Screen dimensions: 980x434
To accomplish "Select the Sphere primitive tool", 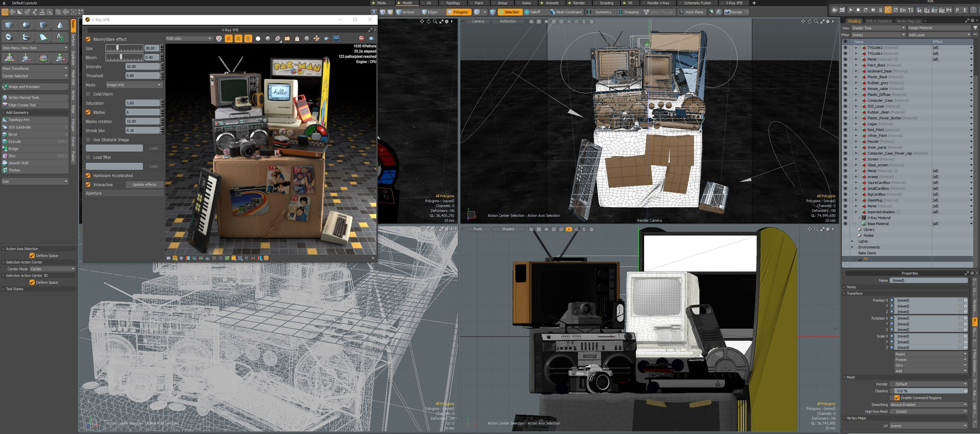I will coord(26,25).
